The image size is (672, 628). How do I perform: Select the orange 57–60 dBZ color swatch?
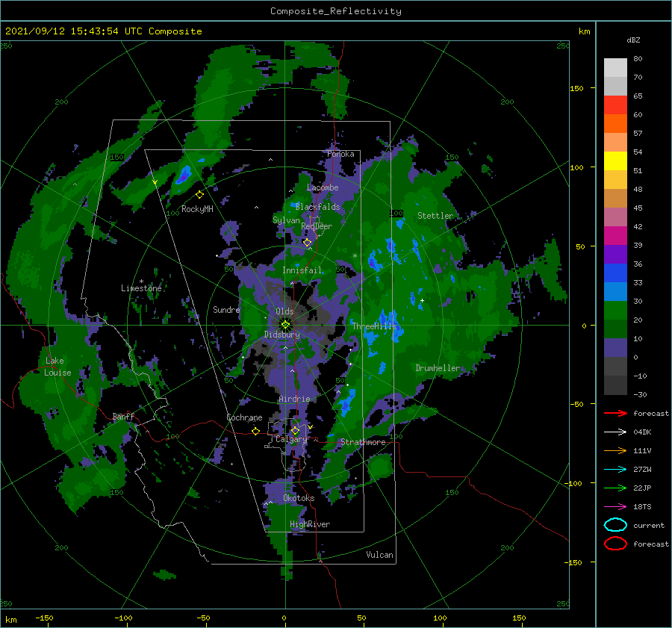[x=615, y=124]
